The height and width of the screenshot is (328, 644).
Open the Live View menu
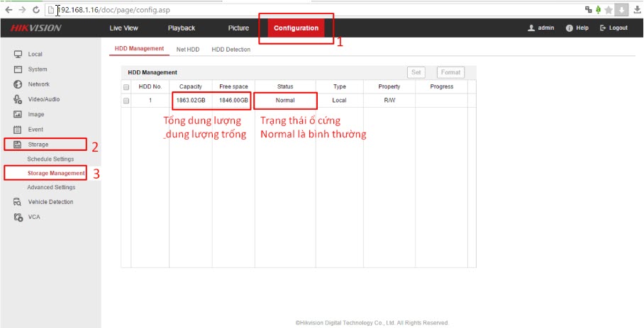tap(124, 28)
